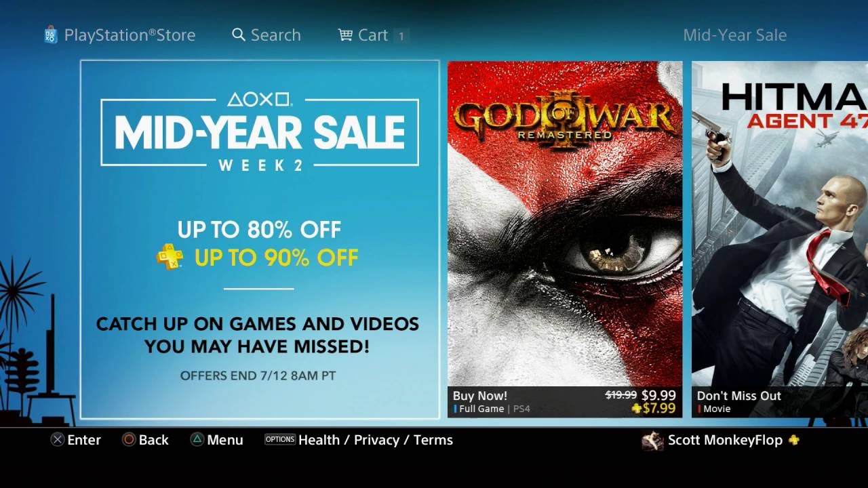Click the PS Plus badge beside username
Screen dimensions: 868x488
(793, 440)
